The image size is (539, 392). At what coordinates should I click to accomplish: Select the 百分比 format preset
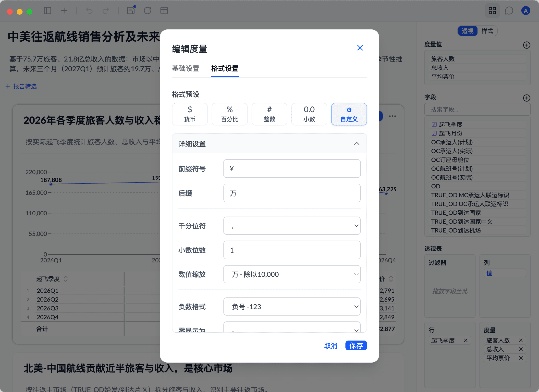230,114
